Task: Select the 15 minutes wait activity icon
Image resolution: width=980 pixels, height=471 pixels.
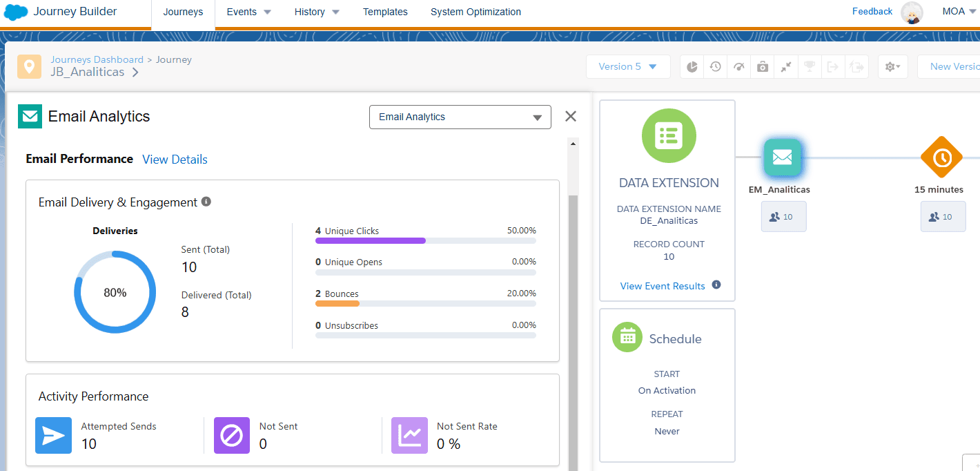Action: [941, 157]
